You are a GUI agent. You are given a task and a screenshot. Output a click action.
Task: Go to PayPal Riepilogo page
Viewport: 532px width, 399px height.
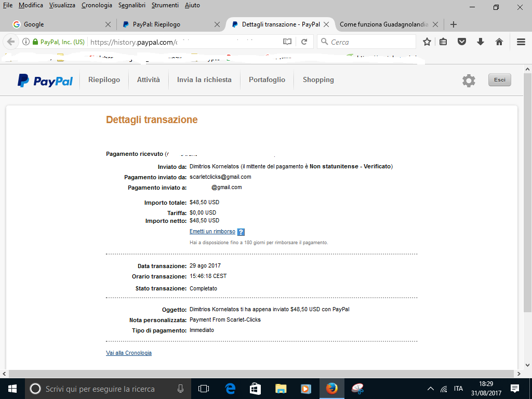104,79
